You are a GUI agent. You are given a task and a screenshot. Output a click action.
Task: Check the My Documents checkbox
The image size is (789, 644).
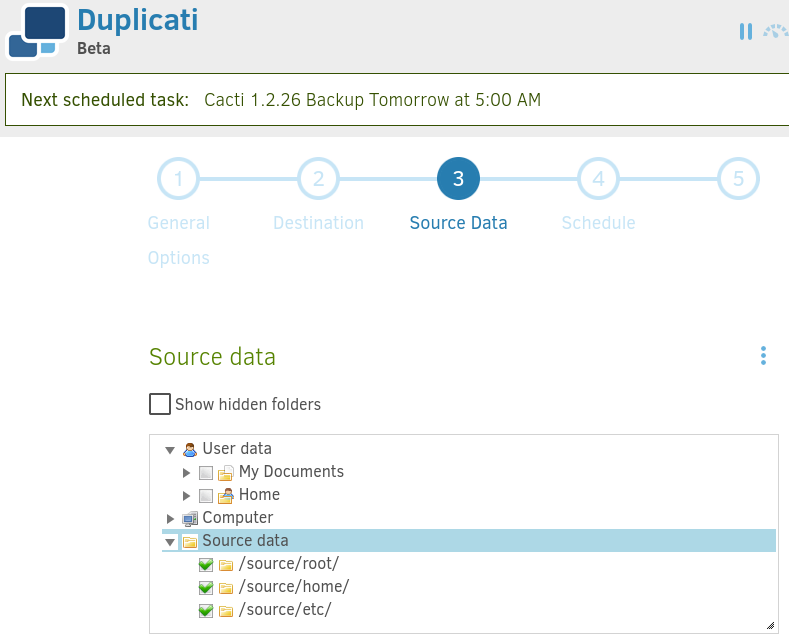pyautogui.click(x=205, y=472)
